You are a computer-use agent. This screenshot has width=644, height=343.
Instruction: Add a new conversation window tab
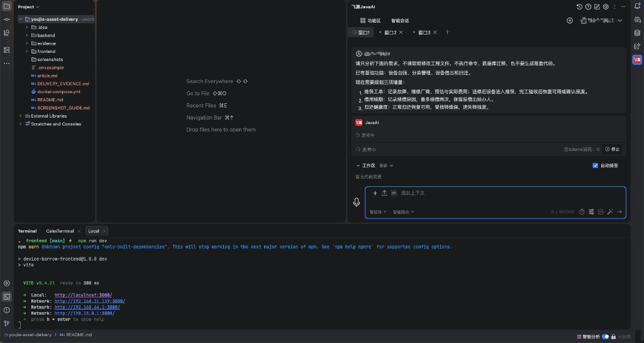(447, 32)
